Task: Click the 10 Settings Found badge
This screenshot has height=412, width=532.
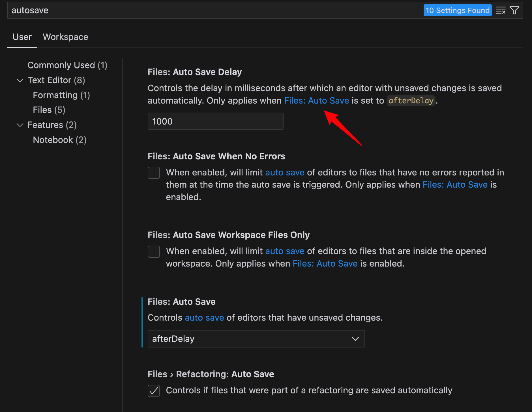Action: pyautogui.click(x=458, y=10)
